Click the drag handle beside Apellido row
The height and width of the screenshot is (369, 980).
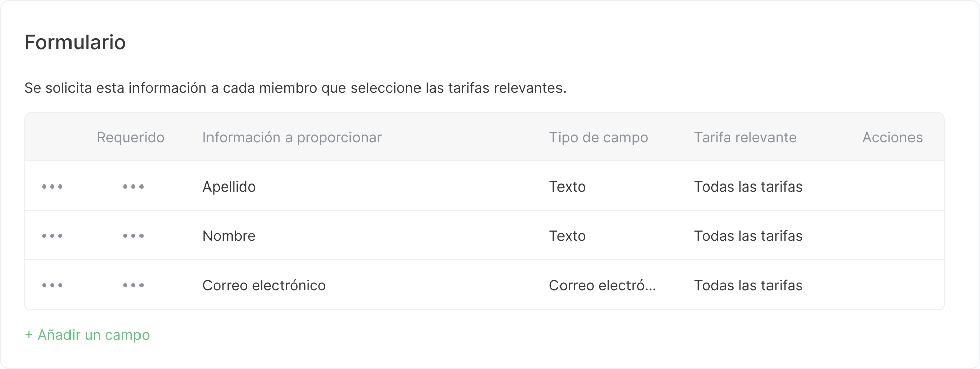(x=53, y=186)
